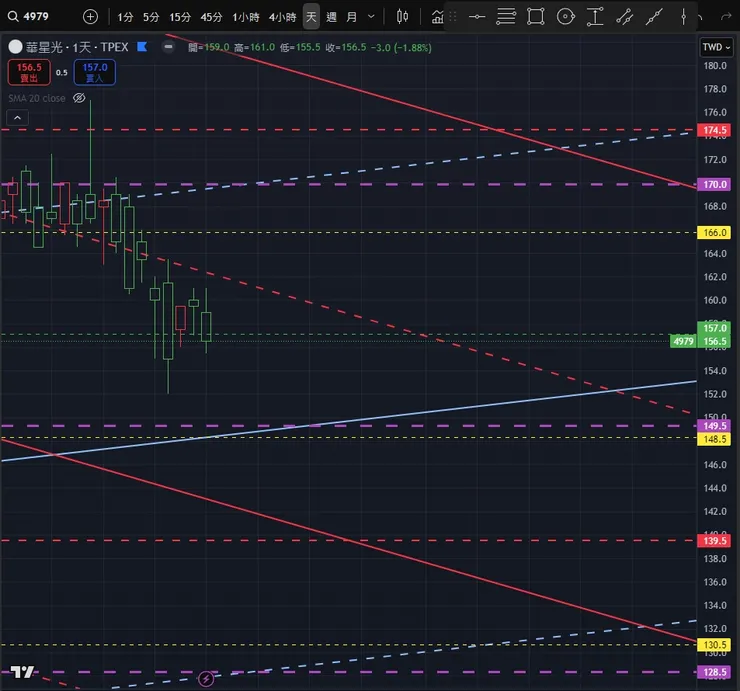
Task: Switch to the 月 monthly interval
Action: tap(351, 17)
